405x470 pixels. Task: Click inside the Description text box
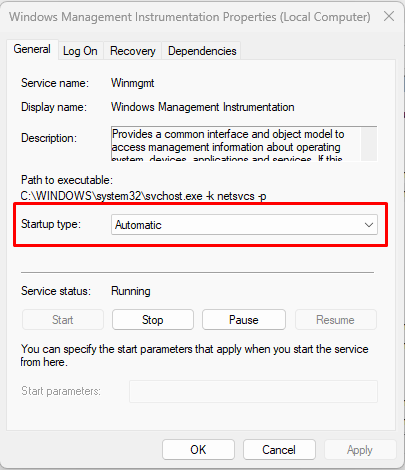point(236,144)
